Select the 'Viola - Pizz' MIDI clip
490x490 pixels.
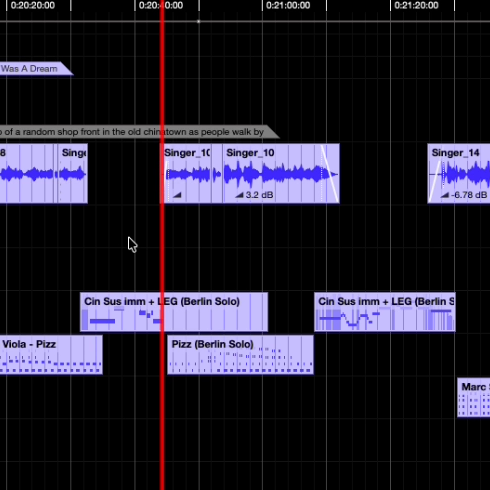click(51, 355)
